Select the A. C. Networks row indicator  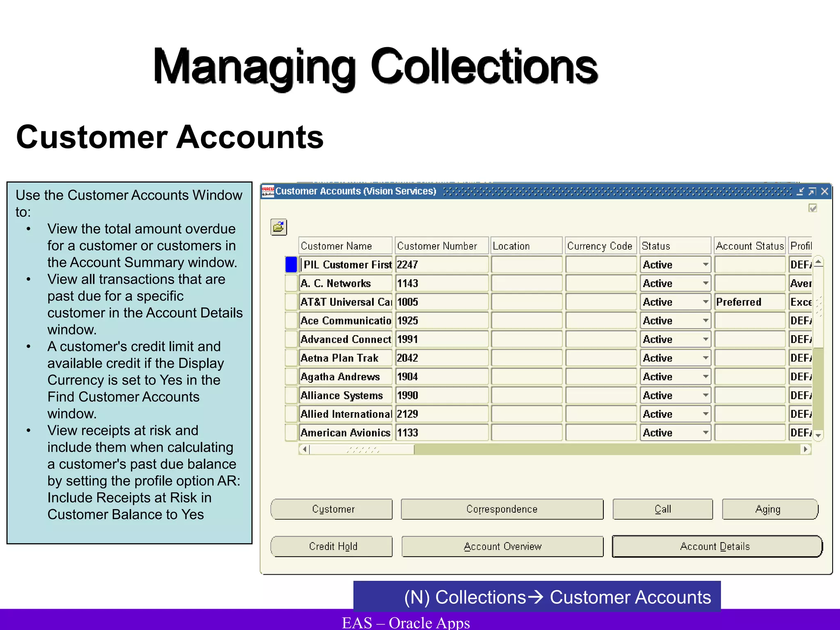tap(291, 283)
